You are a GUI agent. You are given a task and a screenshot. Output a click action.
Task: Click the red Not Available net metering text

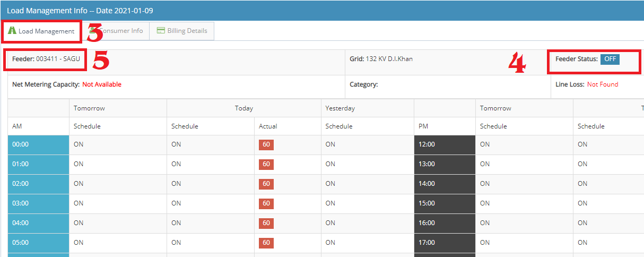102,84
